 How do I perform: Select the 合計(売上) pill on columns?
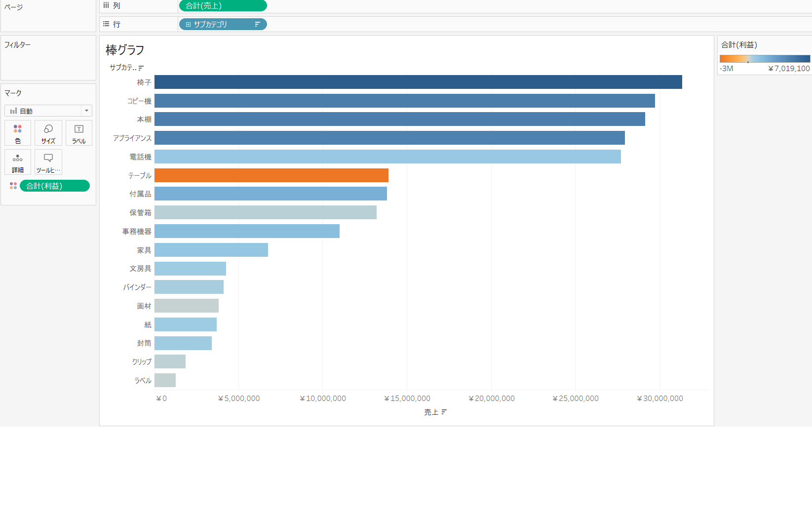[223, 5]
